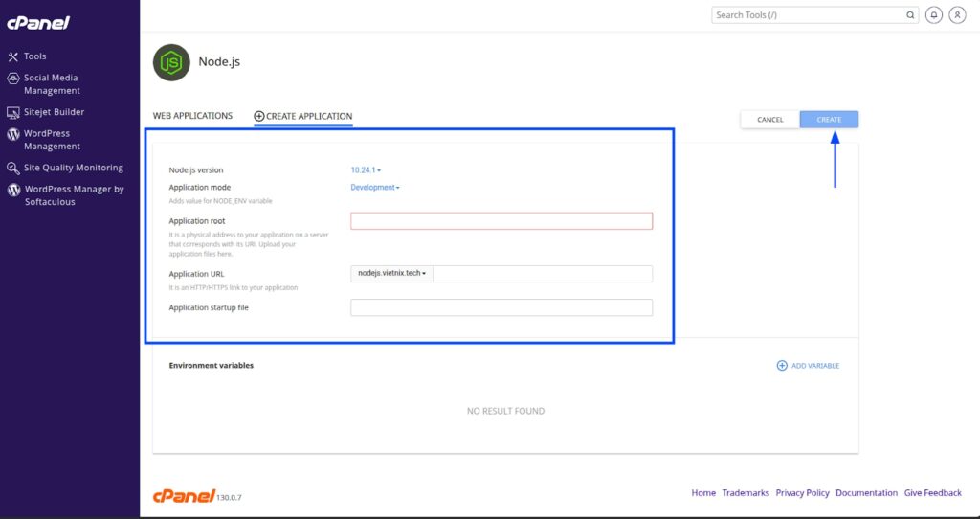Click the cPanel logo in sidebar

coord(38,22)
